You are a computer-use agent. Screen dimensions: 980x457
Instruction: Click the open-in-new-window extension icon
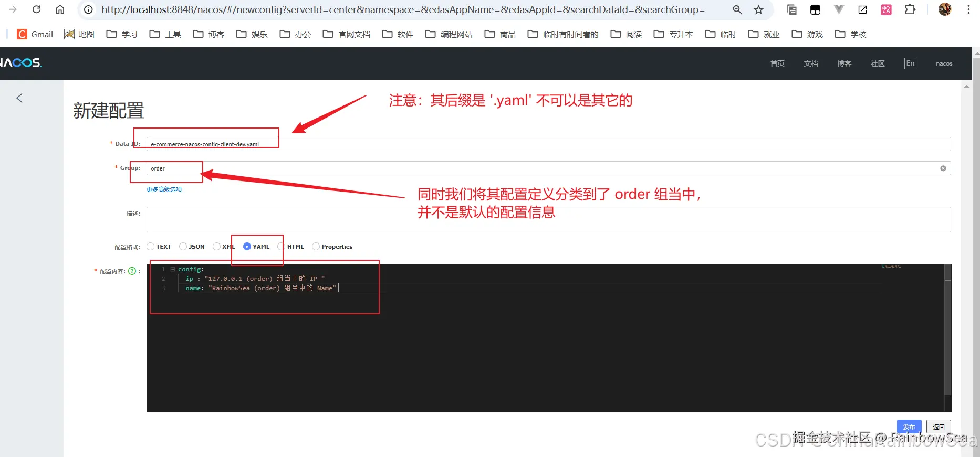pyautogui.click(x=863, y=9)
